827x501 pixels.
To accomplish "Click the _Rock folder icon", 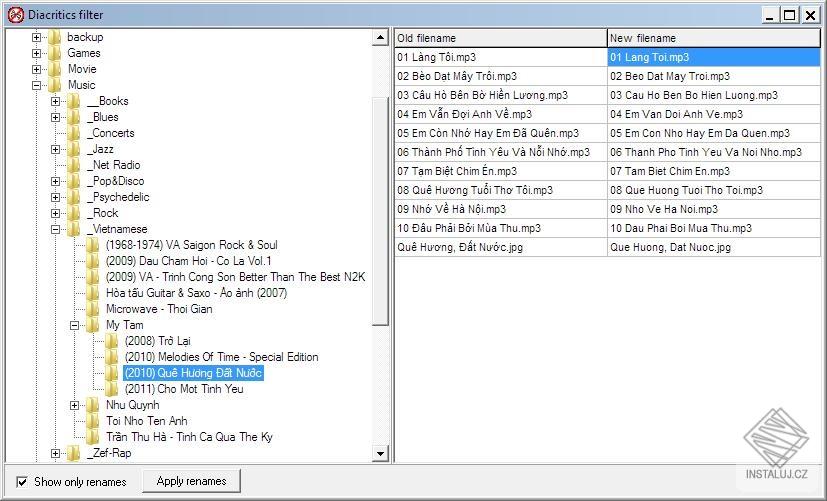I will pos(74,213).
